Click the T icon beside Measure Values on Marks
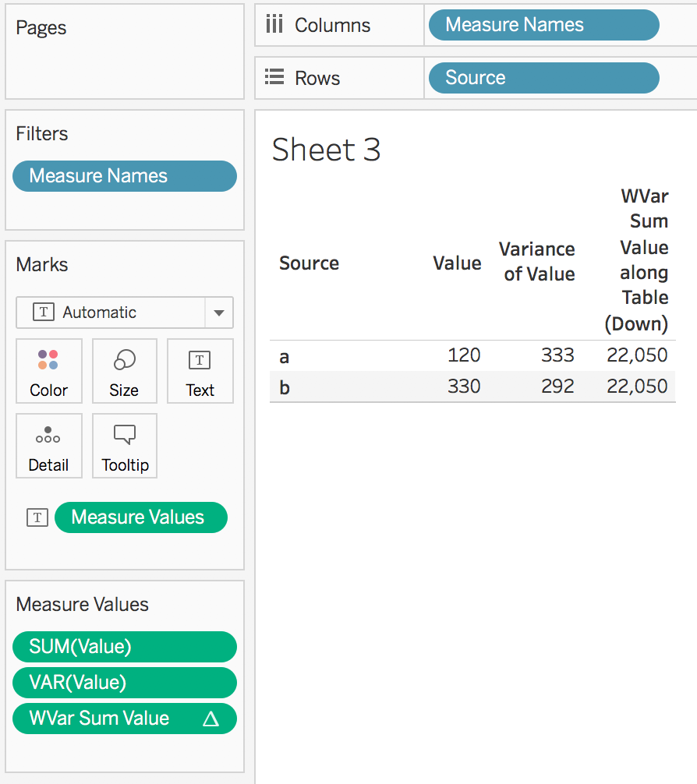This screenshot has height=784, width=697. pos(37,517)
